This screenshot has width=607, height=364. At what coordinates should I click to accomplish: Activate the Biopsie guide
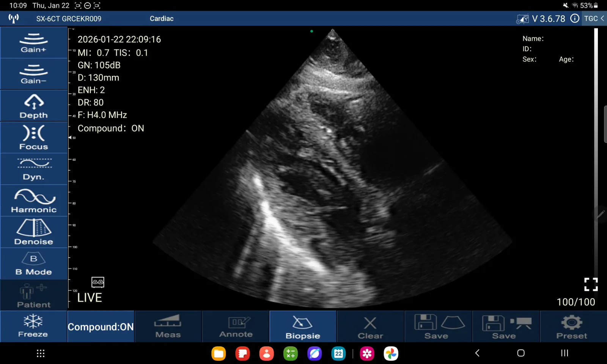(303, 326)
